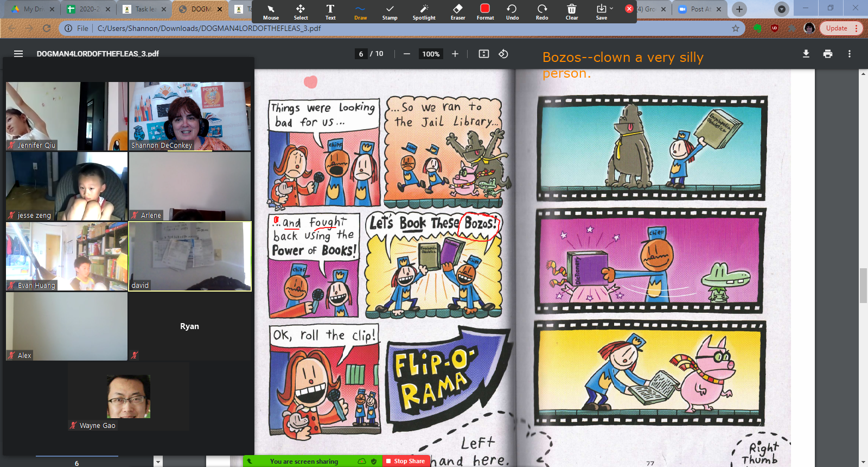This screenshot has height=467, width=868.
Task: Download the PDF file
Action: pos(806,54)
